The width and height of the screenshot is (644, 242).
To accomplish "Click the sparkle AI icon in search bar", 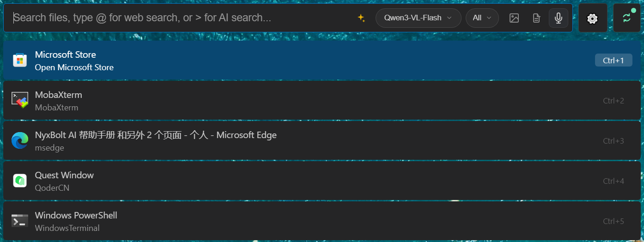I will 361,18.
